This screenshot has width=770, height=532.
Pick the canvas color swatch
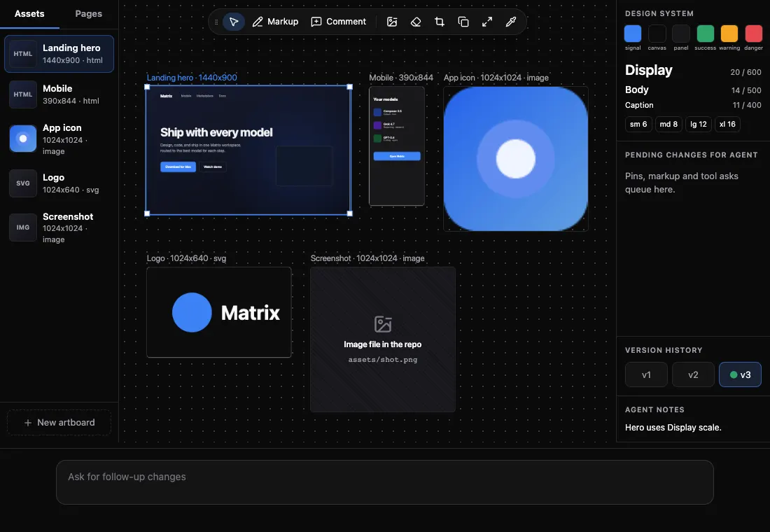tap(657, 34)
